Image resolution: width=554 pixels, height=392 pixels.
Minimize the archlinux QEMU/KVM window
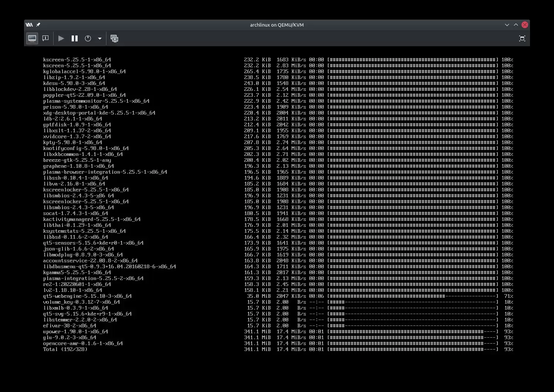pos(507,25)
